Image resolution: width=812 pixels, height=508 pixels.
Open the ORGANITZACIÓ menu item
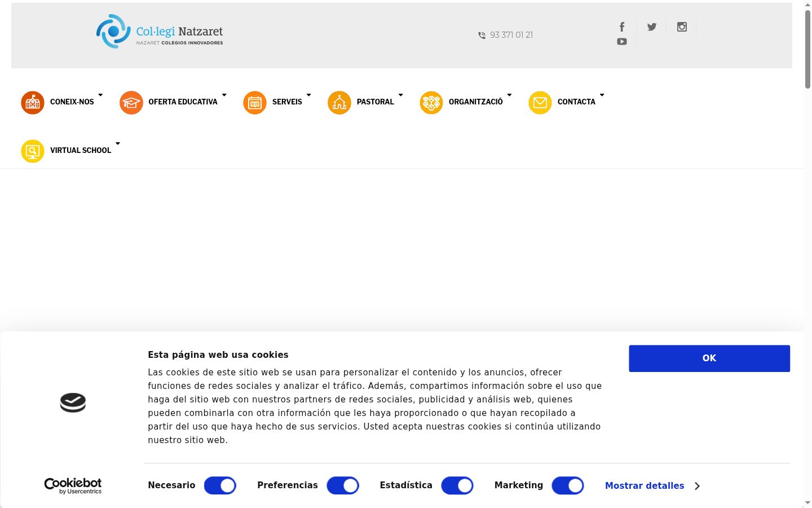476,102
